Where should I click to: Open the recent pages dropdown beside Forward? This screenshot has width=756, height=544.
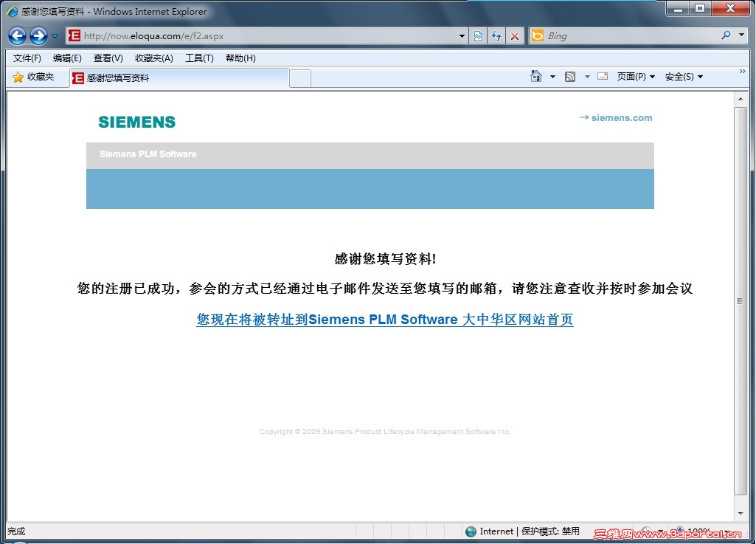55,36
